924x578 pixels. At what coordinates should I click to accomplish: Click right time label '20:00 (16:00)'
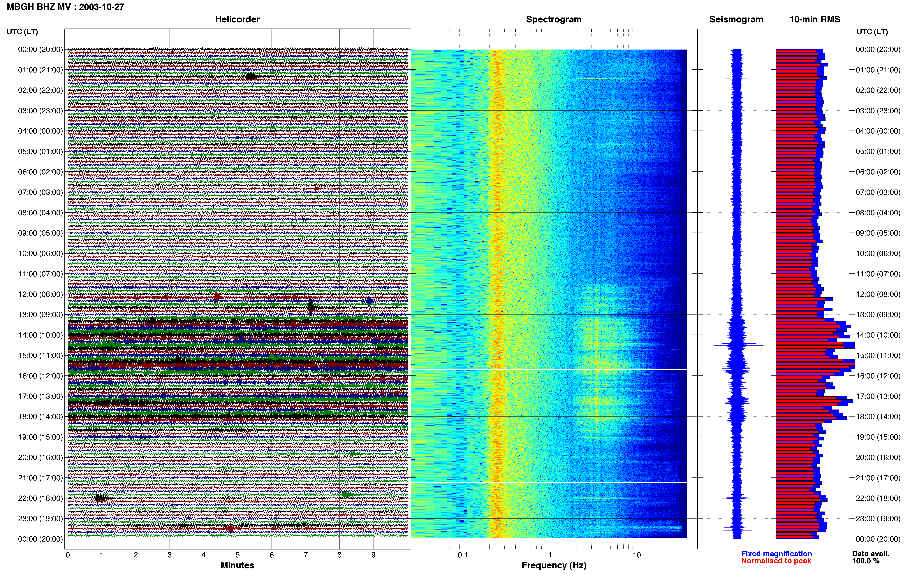pyautogui.click(x=878, y=457)
